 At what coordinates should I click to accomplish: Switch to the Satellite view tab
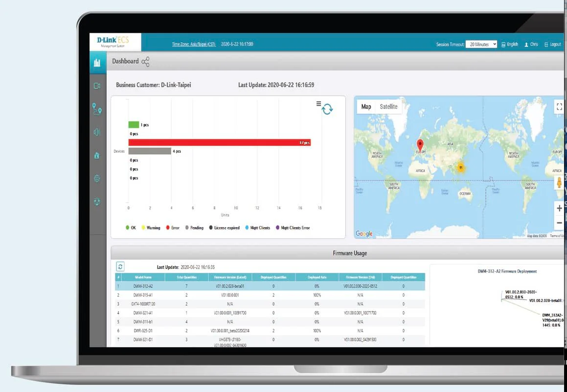pyautogui.click(x=388, y=107)
